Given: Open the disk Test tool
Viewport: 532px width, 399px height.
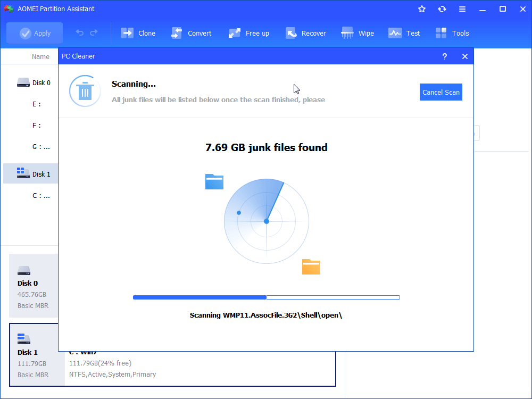Looking at the screenshot, I should [x=404, y=33].
